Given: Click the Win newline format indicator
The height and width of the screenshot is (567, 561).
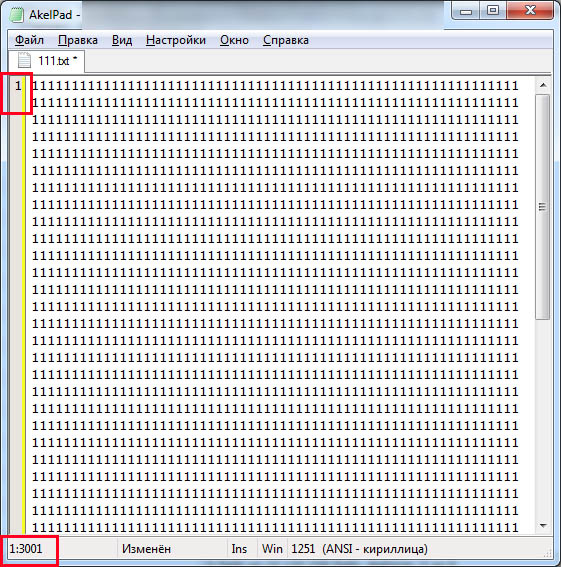Looking at the screenshot, I should [x=272, y=549].
